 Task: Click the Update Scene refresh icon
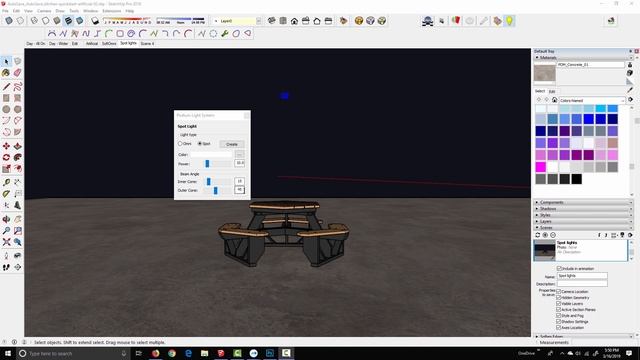(538, 235)
